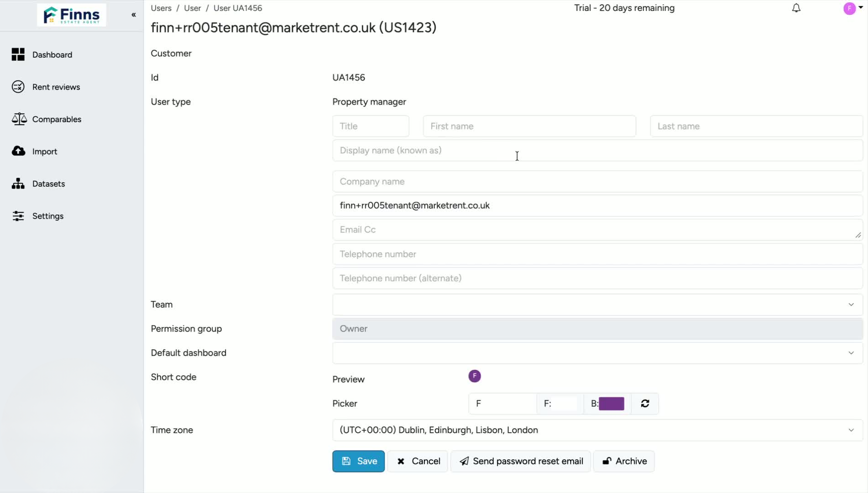Click the Import cloud icon
Screen dimensions: 868x493
pos(18,151)
